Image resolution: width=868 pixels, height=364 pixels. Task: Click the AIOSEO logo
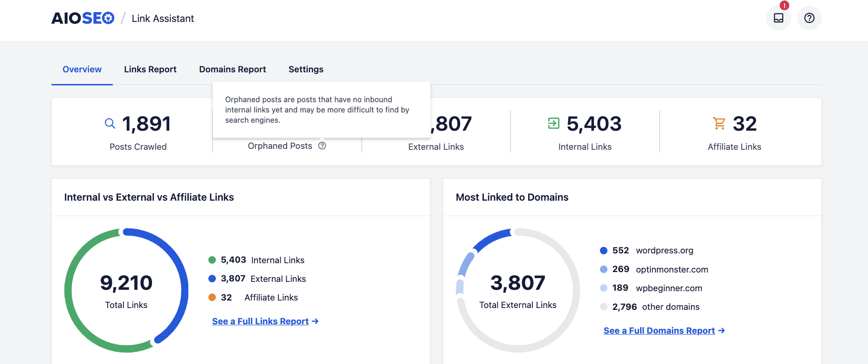pos(83,18)
